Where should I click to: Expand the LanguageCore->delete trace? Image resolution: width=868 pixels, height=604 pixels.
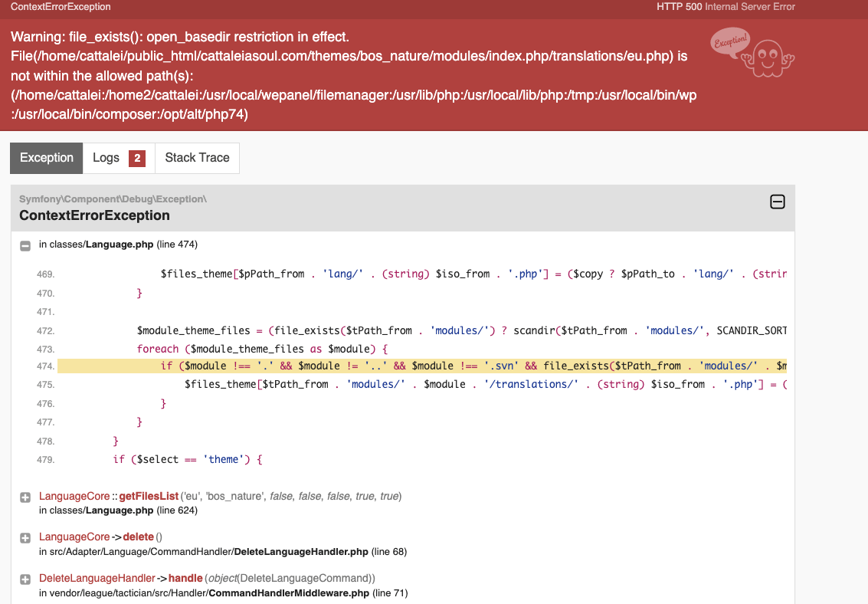[x=25, y=537]
